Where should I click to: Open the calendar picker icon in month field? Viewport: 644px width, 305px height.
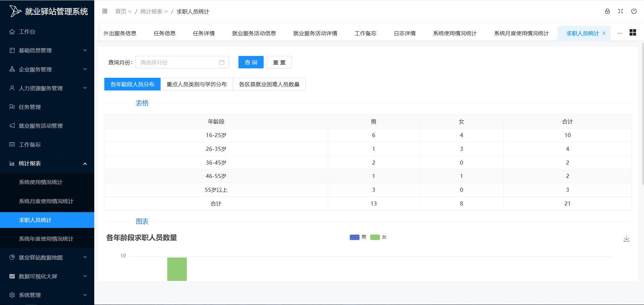222,62
